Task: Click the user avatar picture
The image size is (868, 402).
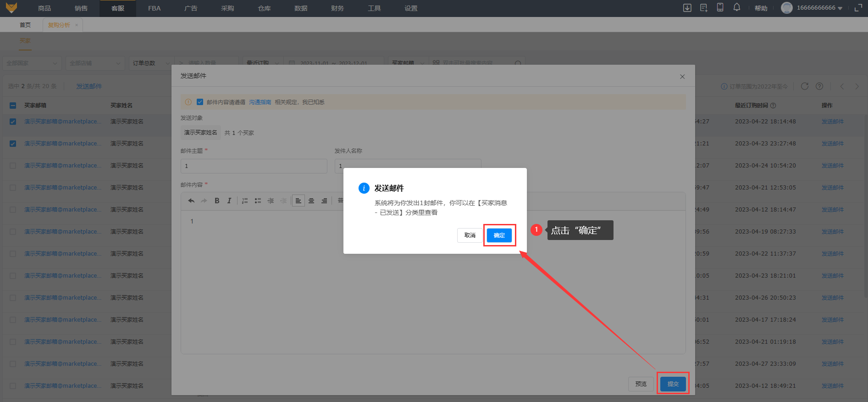Action: pos(786,8)
